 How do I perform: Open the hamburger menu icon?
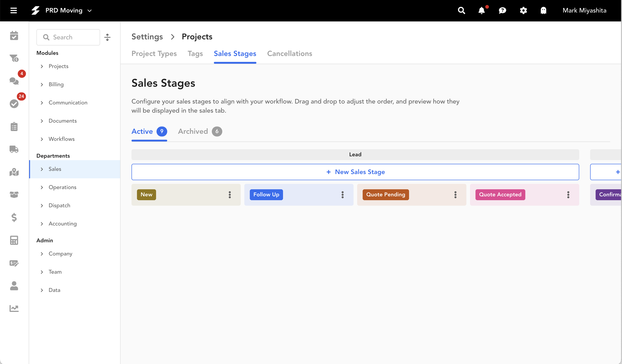14,11
